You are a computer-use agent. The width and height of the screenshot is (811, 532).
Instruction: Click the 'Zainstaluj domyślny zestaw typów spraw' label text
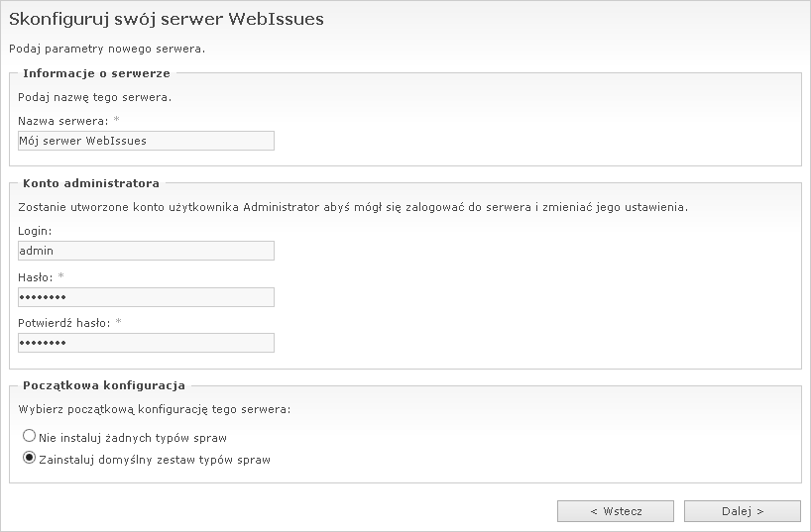click(x=154, y=460)
